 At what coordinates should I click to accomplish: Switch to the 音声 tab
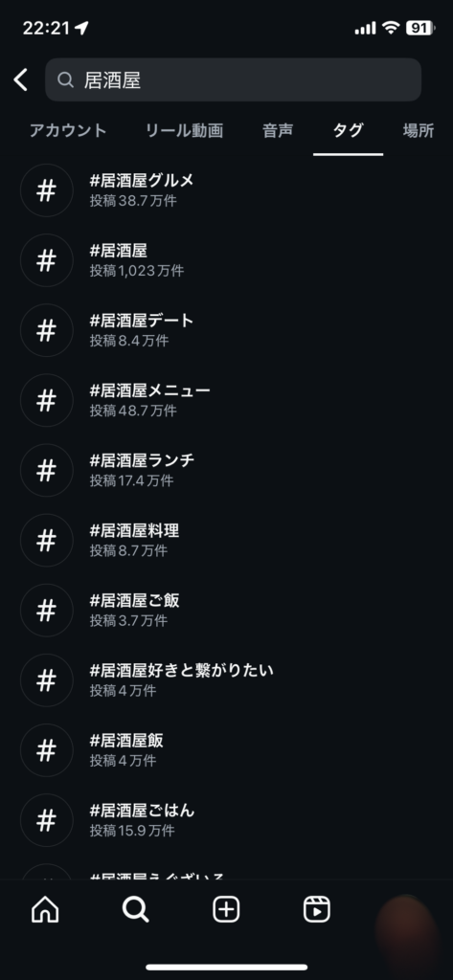click(278, 130)
